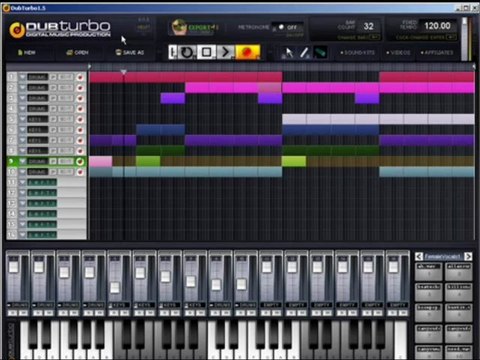Open dropdown for empty track 11
480x360 pixels.
point(22,183)
